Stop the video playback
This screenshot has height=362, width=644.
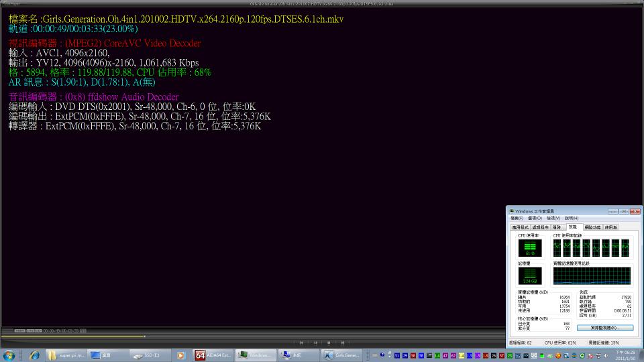(329, 343)
